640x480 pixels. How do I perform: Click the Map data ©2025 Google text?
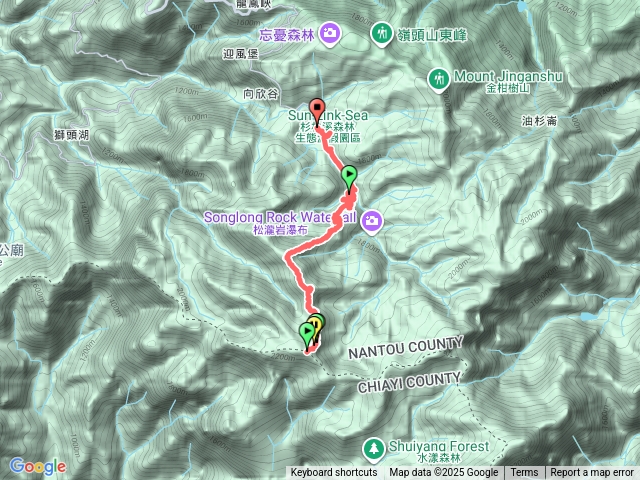coord(444,473)
